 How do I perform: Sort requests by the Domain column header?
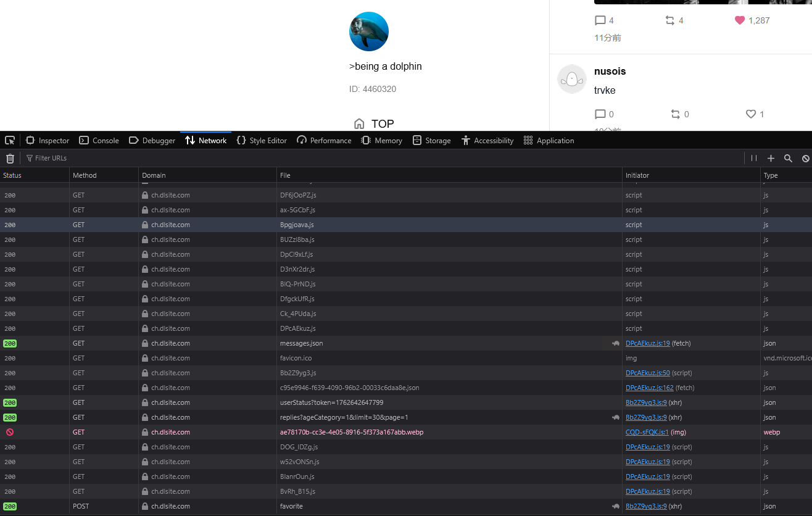(x=154, y=175)
